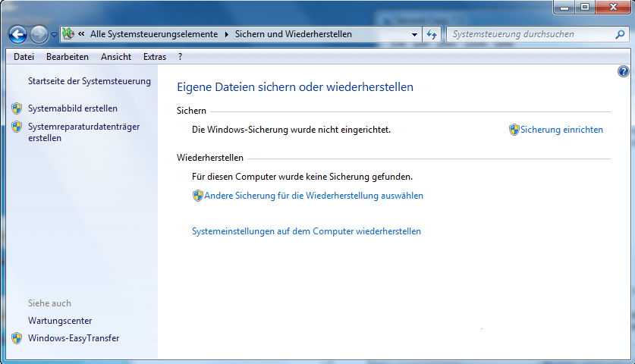Open the Extras menu

tap(154, 57)
